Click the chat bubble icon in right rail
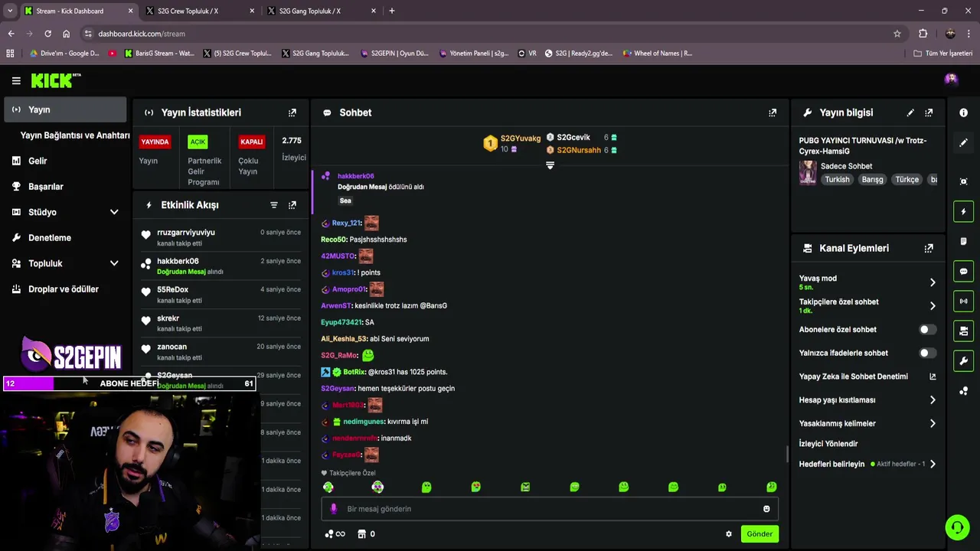This screenshot has width=980, height=551. click(x=964, y=272)
